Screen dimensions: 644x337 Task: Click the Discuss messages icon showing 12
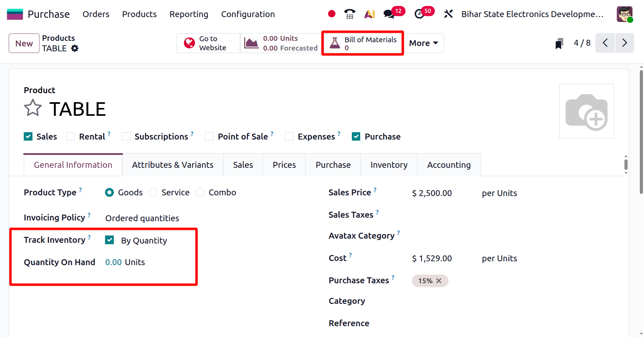pyautogui.click(x=388, y=14)
